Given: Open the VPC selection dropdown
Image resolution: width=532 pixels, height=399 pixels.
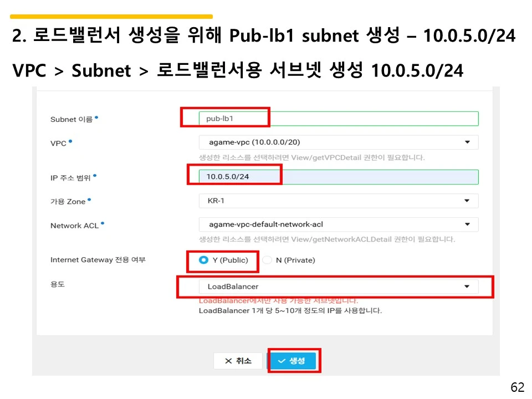Looking at the screenshot, I should pos(338,142).
